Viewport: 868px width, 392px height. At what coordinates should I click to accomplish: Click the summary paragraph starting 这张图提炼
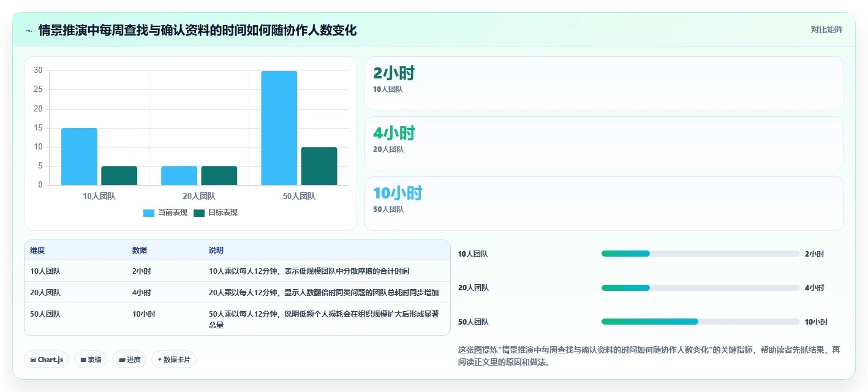click(649, 356)
